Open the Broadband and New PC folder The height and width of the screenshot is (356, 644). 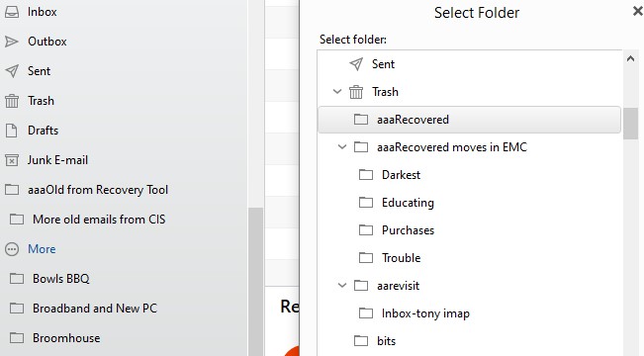(x=95, y=309)
